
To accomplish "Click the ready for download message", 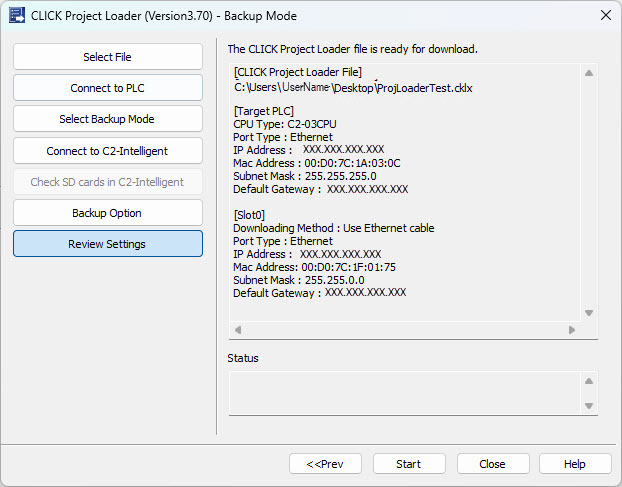I will click(353, 49).
